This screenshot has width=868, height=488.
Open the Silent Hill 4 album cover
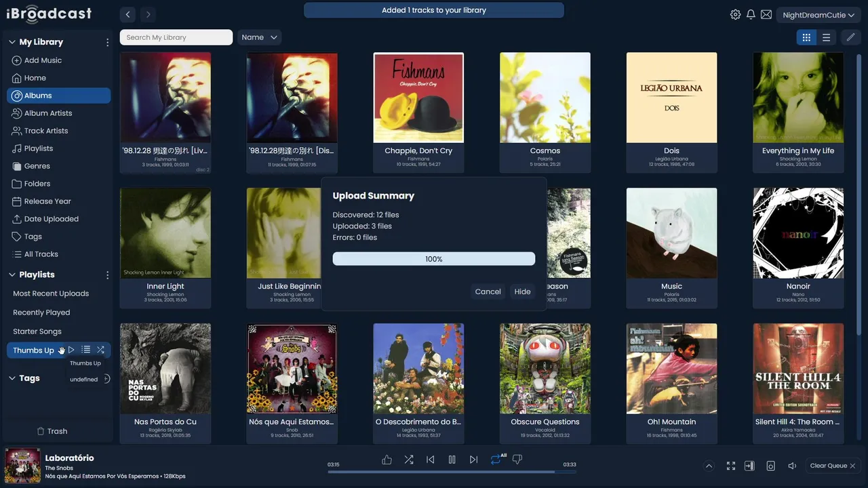(798, 369)
